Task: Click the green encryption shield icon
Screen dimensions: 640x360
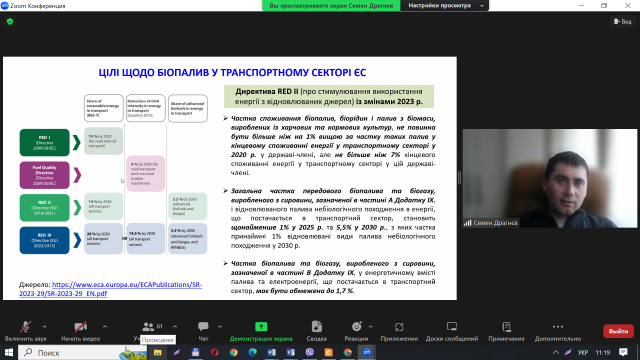Action: tap(10, 22)
